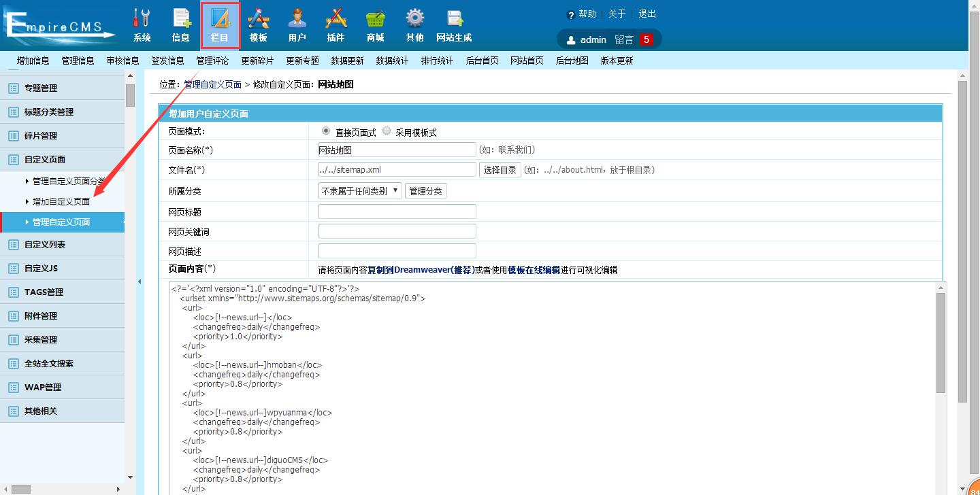Select the 采用模板式 radio option
Screen dimensions: 980x495
tap(385, 131)
